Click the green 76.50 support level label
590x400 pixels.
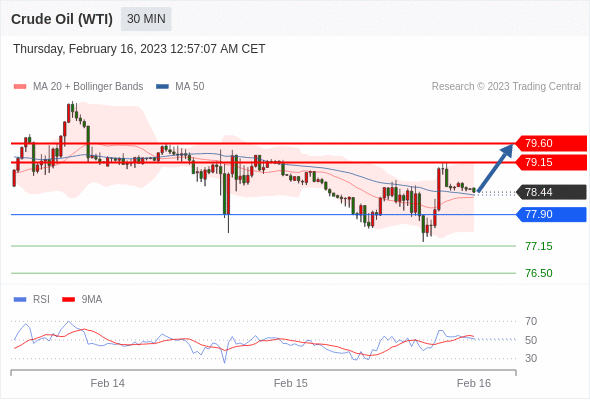pos(539,273)
